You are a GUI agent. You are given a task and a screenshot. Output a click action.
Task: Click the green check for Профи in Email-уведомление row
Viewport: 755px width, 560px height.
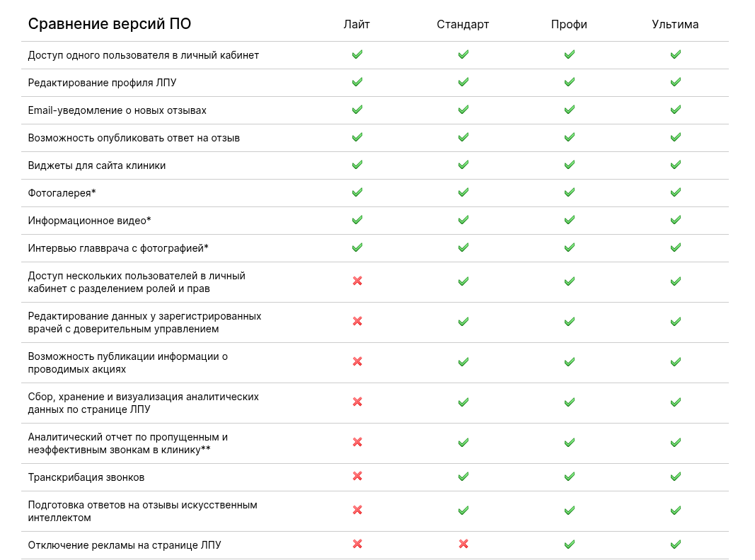(x=569, y=110)
